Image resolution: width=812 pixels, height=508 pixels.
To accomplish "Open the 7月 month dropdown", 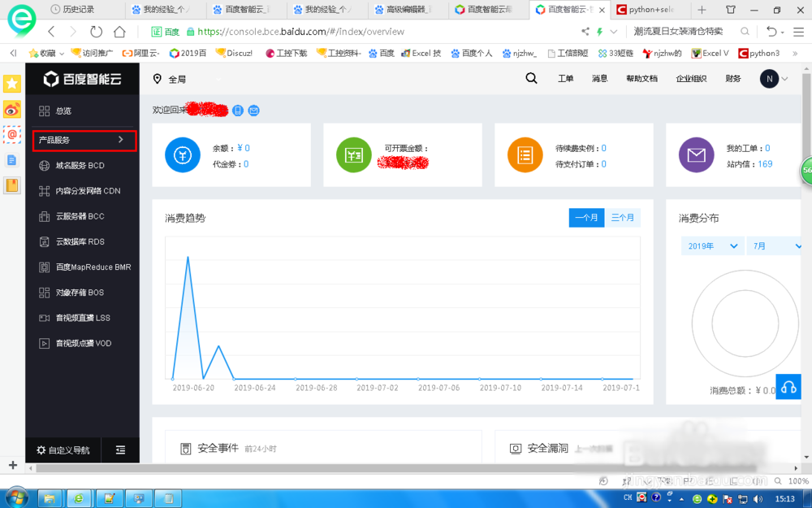I will point(775,245).
